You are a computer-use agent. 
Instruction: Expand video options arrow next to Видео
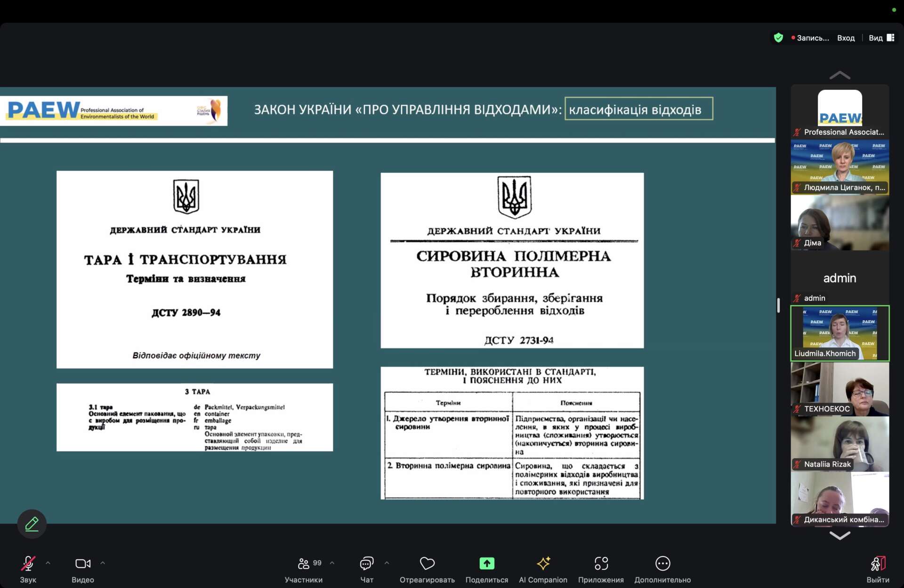click(x=103, y=563)
